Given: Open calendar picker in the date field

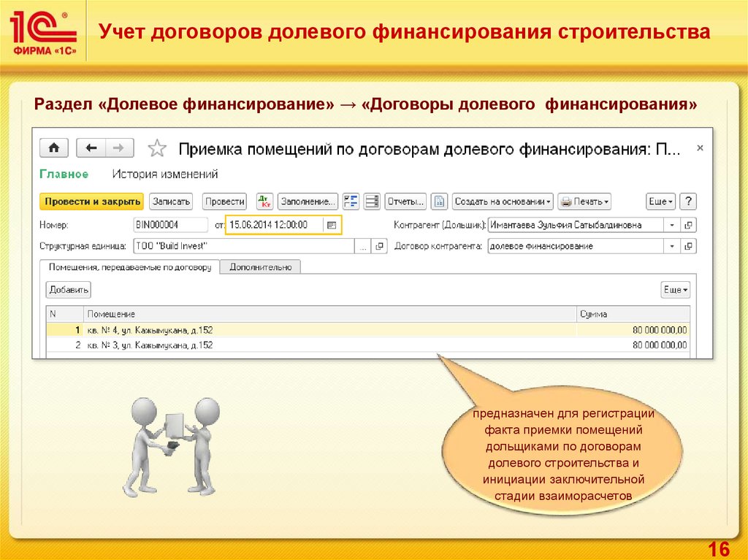Looking at the screenshot, I should [331, 226].
